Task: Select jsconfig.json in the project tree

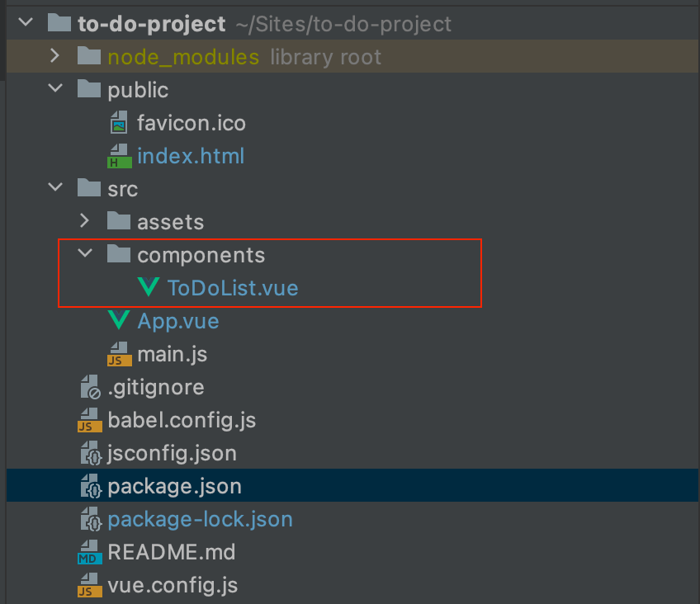Action: 175,452
